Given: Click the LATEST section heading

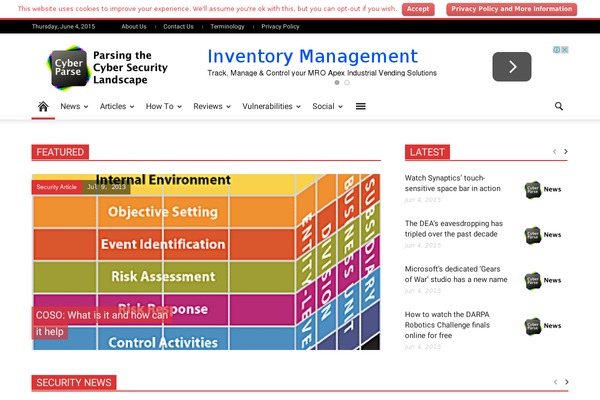Looking at the screenshot, I should click(427, 152).
